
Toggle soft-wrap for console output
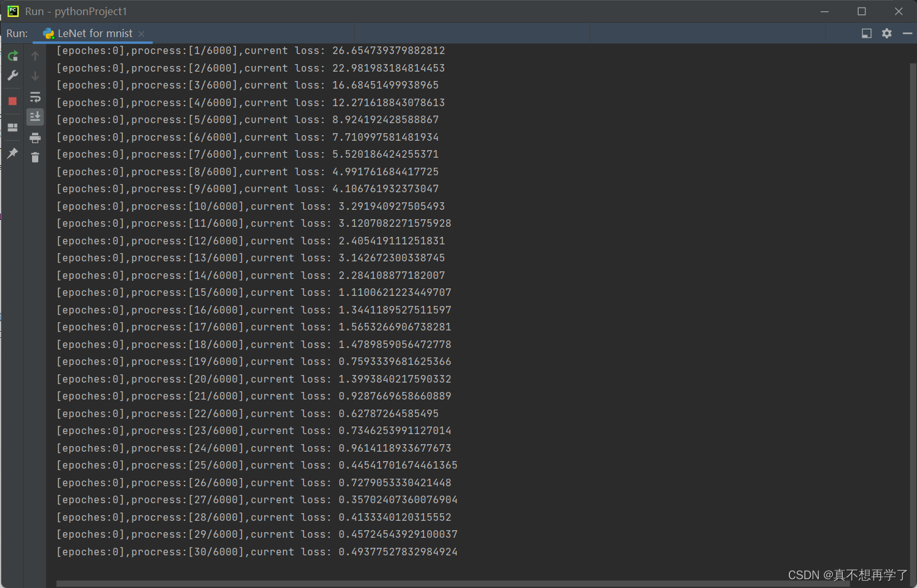[x=35, y=97]
